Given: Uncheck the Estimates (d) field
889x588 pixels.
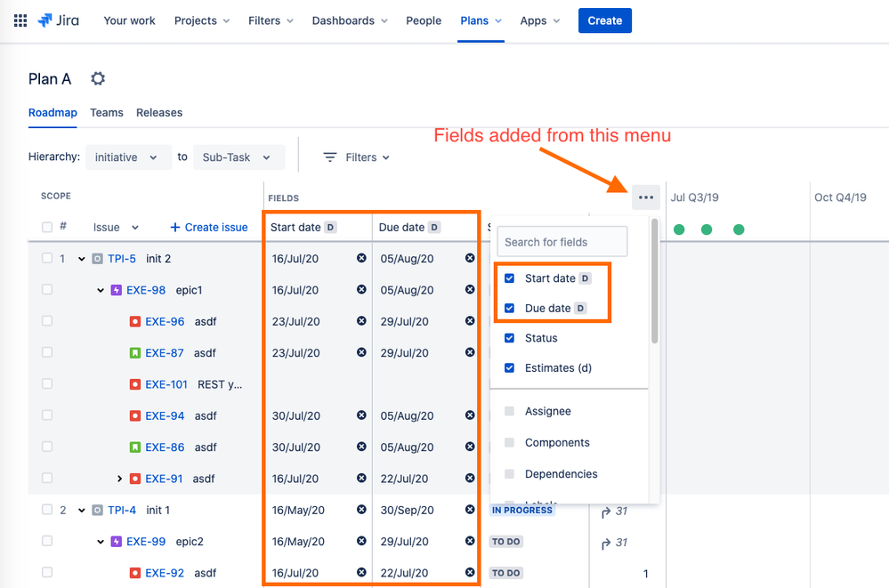Looking at the screenshot, I should coord(509,368).
